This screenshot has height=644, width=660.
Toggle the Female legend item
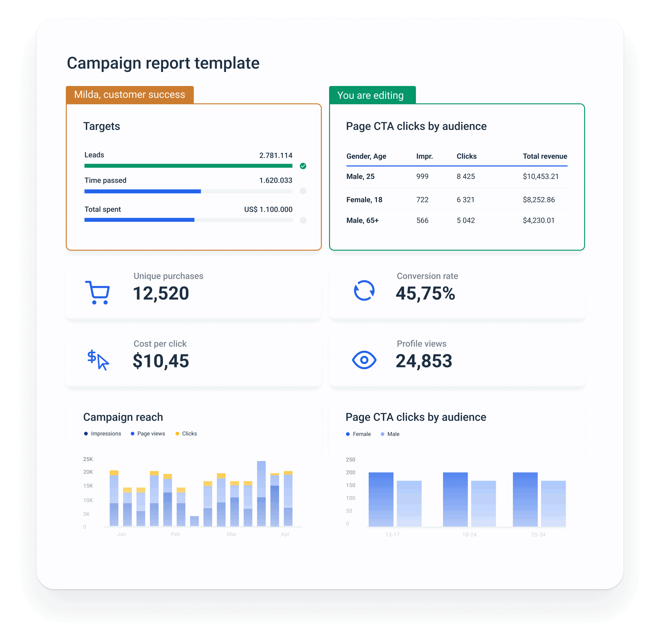click(x=358, y=434)
